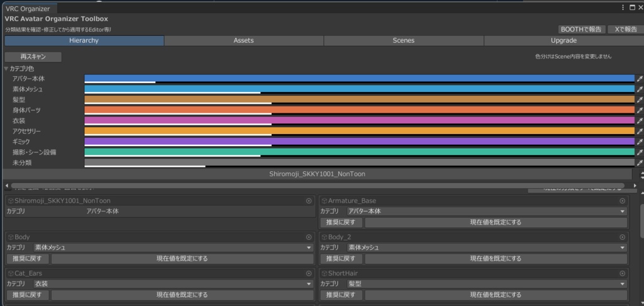This screenshot has height=306, width=644.
Task: Open the object picker for Cat_Ears
Action: pos(309,273)
